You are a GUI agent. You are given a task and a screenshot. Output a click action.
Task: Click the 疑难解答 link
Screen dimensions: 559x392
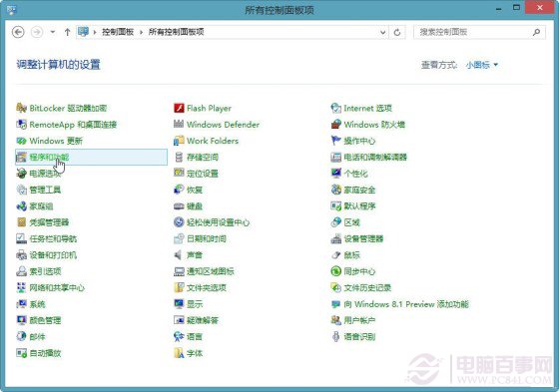coord(203,320)
